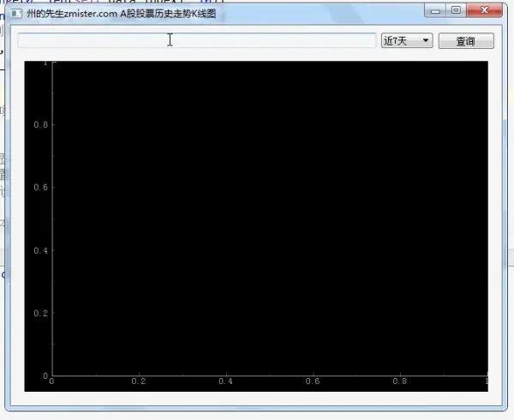
Task: Click the 0.8 label on horizontal axis
Action: (x=400, y=381)
